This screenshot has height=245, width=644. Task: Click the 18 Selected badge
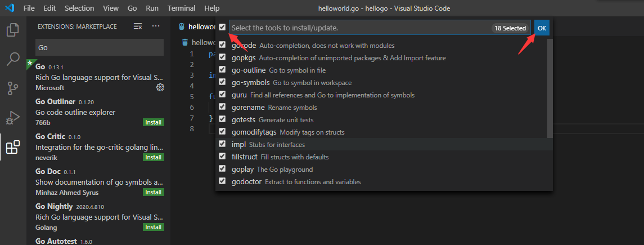(510, 28)
